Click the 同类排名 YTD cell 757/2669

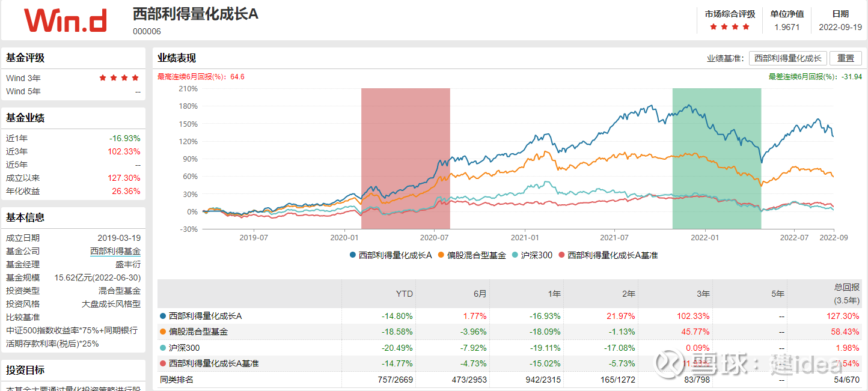pyautogui.click(x=395, y=380)
